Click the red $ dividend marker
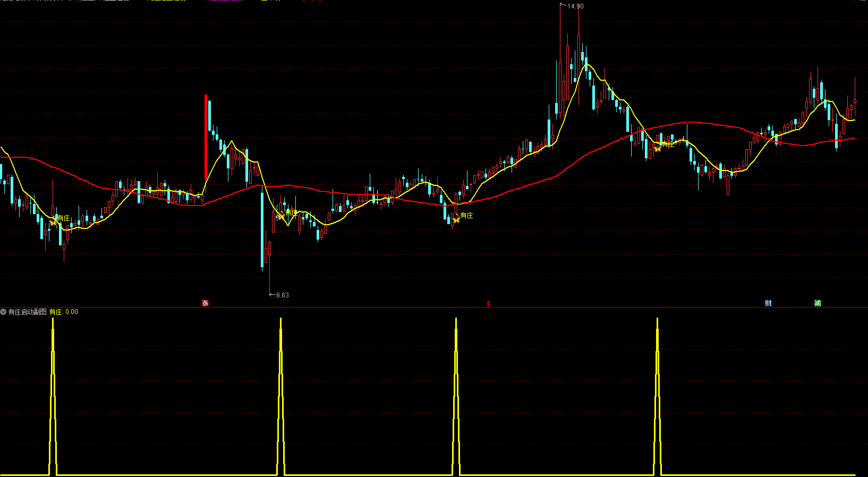Image resolution: width=868 pixels, height=477 pixels. pyautogui.click(x=488, y=304)
